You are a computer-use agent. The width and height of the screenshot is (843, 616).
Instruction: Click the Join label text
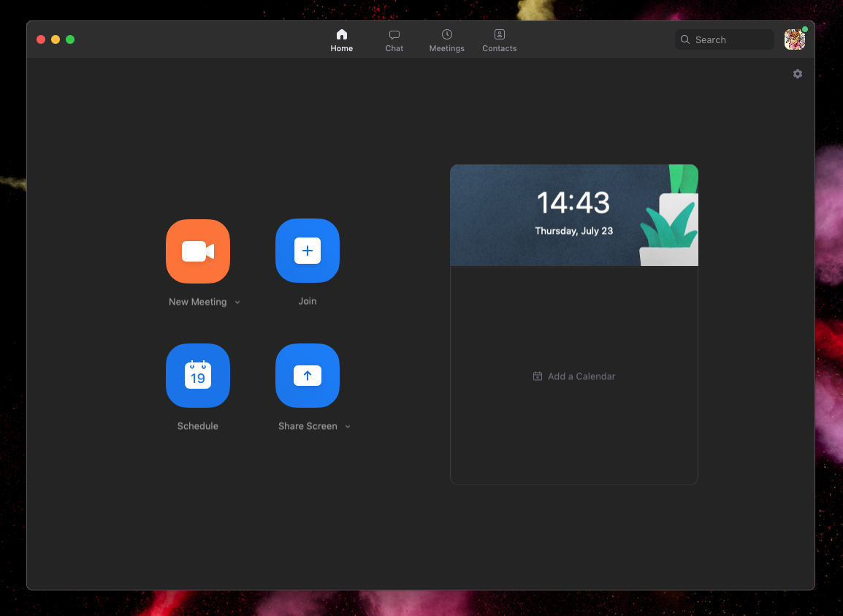(x=308, y=301)
